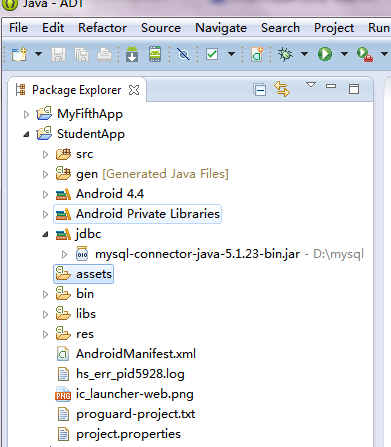Open the New wizard dropdown arrow
Screen dimensions: 391x447
tap(39, 54)
